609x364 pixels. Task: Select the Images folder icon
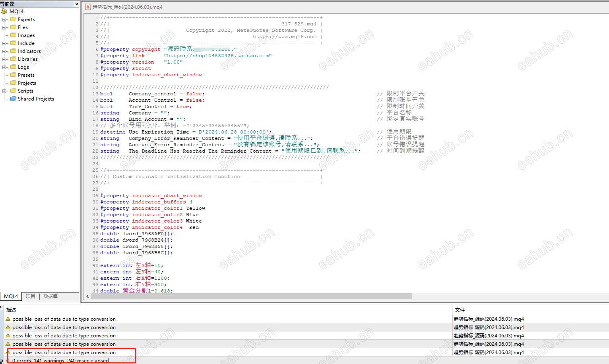click(13, 35)
